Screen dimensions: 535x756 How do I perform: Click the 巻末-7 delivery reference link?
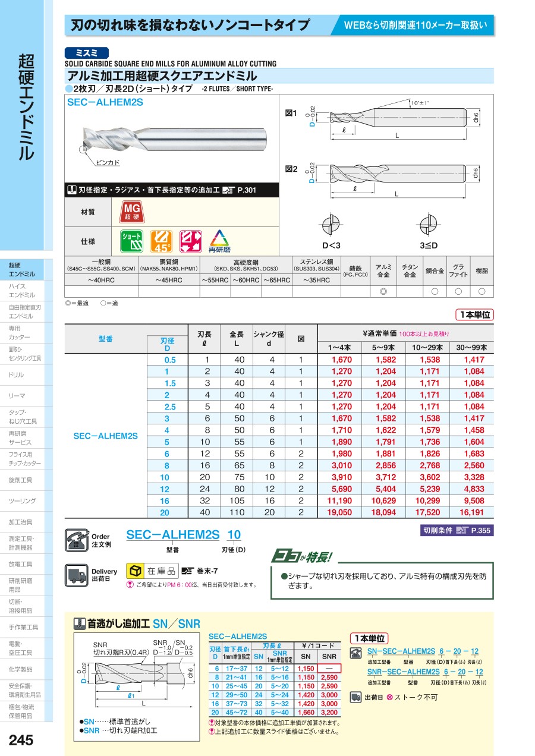[x=200, y=571]
